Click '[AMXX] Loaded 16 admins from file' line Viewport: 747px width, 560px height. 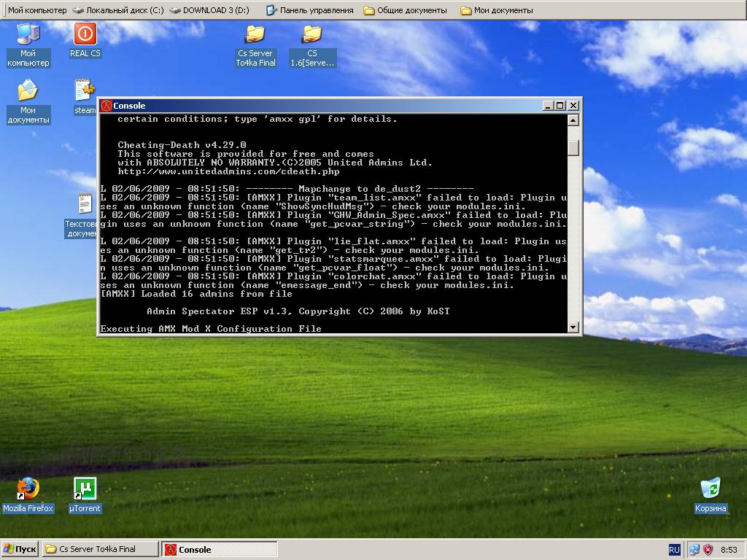click(x=196, y=294)
